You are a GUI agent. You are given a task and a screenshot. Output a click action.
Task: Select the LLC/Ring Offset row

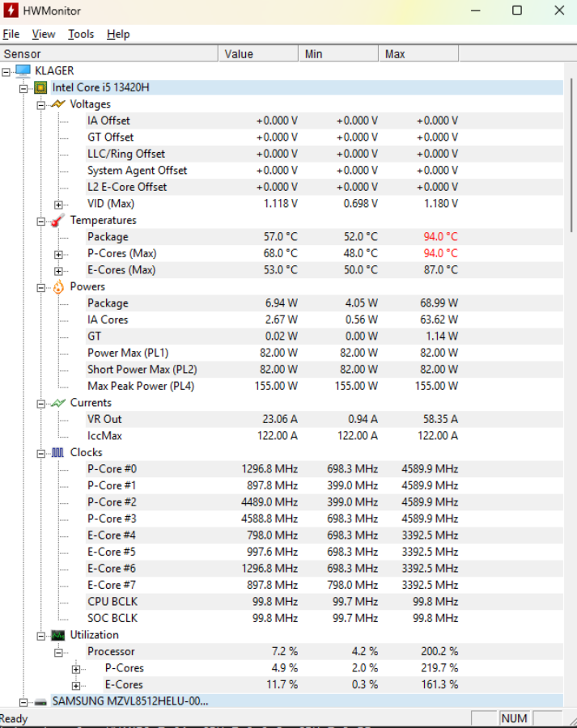(x=325, y=154)
